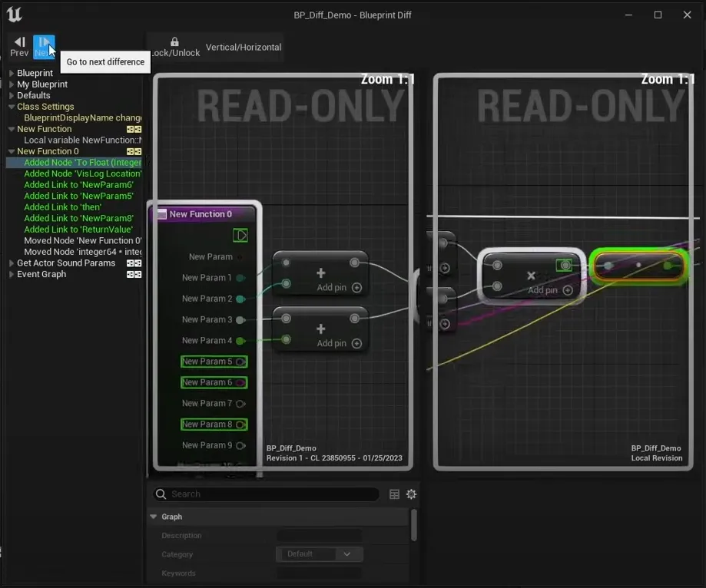Click Add pin on upper add node
Viewport: 706px width, 588px height.
339,288
